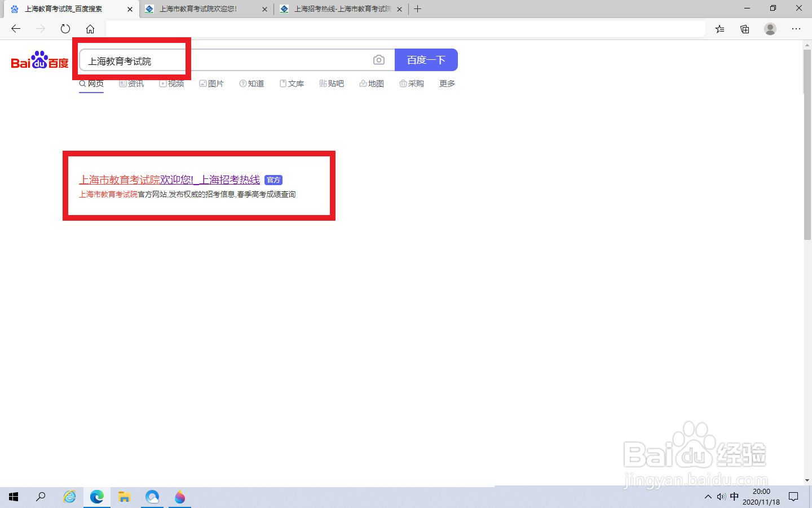
Task: Go to browser home page icon
Action: point(90,29)
